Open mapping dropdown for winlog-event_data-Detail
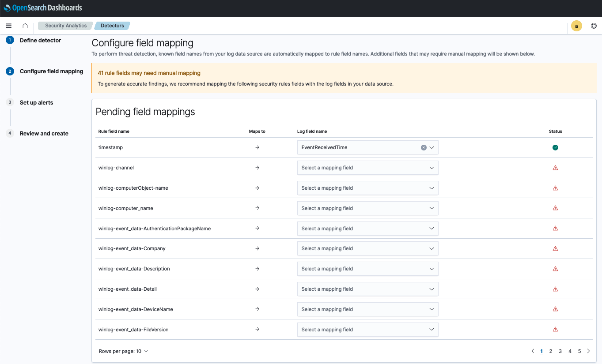Image resolution: width=602 pixels, height=364 pixels. pos(367,289)
